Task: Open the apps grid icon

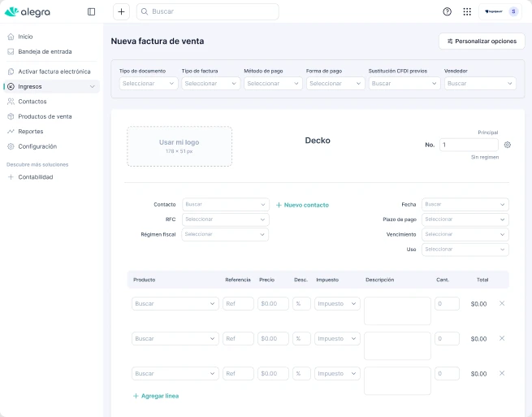Action: tap(467, 12)
